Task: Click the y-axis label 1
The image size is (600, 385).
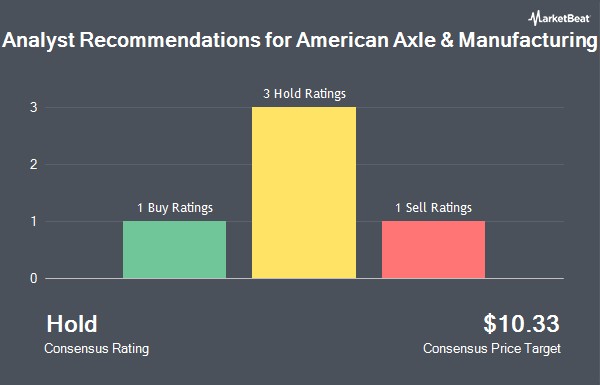Action: [x=34, y=222]
